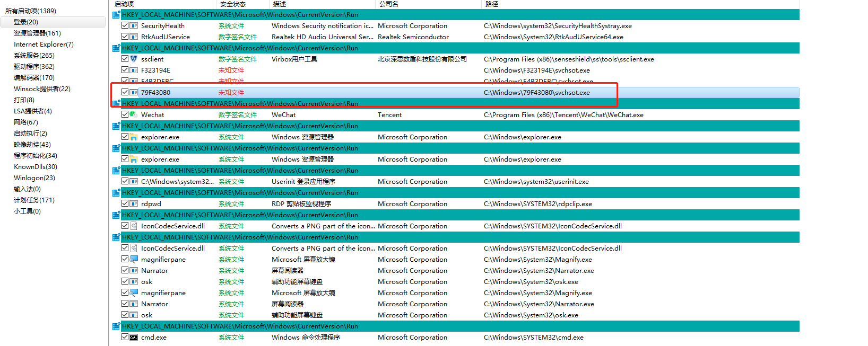Open Winsock提供者(22) in the sidebar

pyautogui.click(x=42, y=88)
